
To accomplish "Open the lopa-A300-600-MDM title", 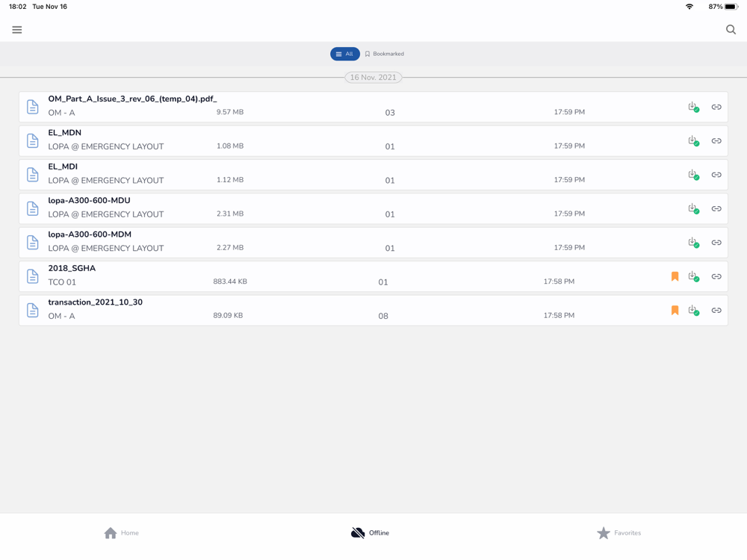I will pyautogui.click(x=90, y=234).
